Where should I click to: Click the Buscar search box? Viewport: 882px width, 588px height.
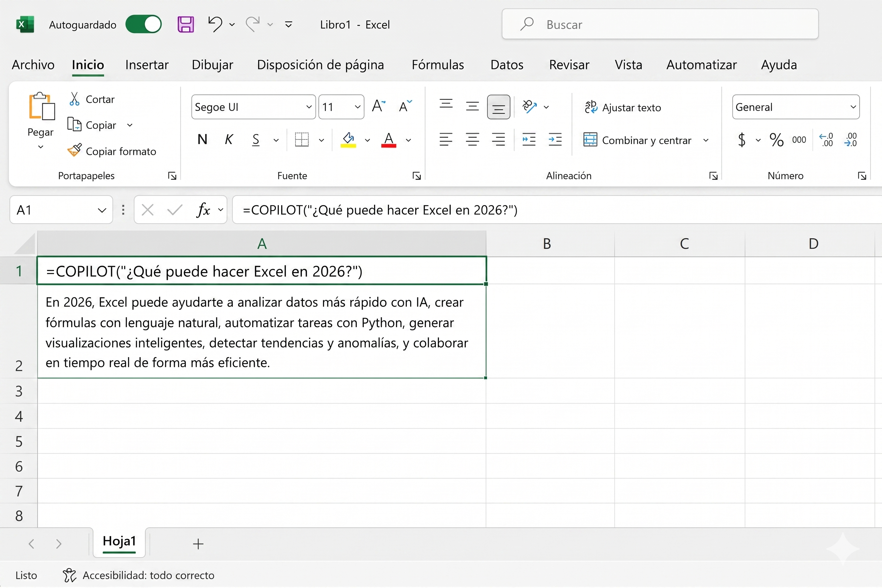[x=660, y=24]
